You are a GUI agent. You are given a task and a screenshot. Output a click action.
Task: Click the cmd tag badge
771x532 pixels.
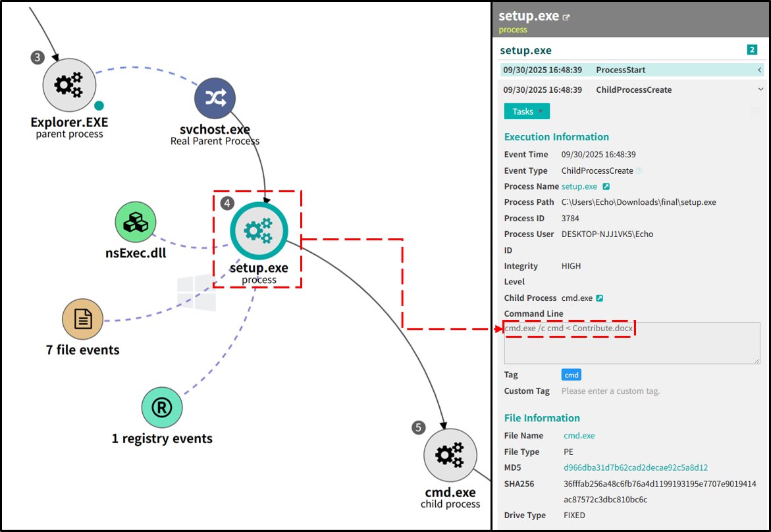(571, 375)
